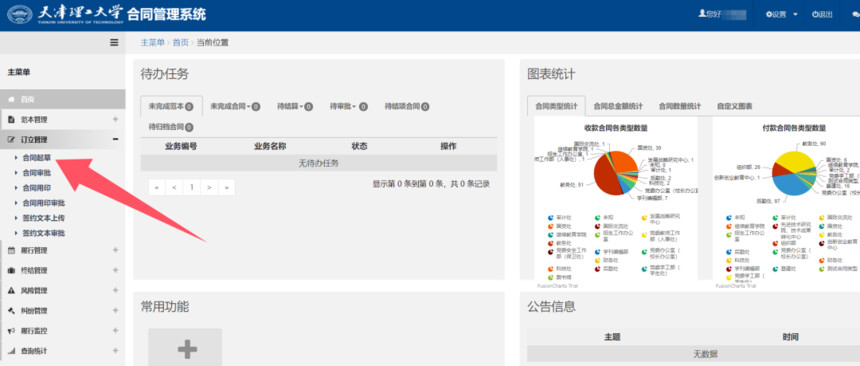Expand 风险管理 with its plus sign
This screenshot has width=860, height=366.
[x=115, y=291]
